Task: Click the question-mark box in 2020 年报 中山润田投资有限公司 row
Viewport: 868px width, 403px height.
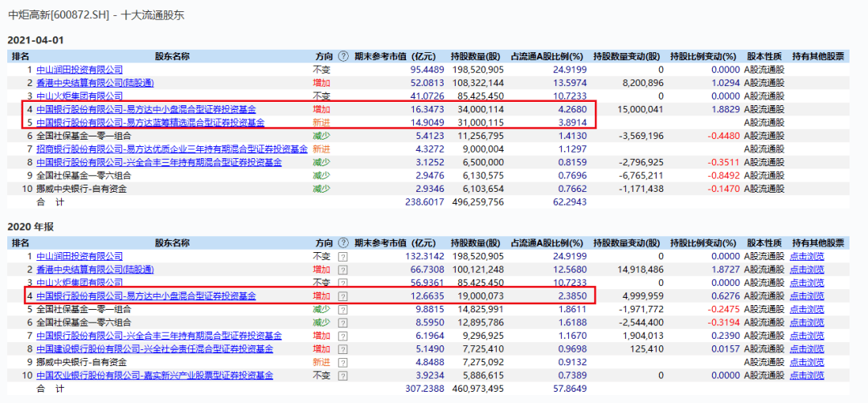Action: point(342,257)
